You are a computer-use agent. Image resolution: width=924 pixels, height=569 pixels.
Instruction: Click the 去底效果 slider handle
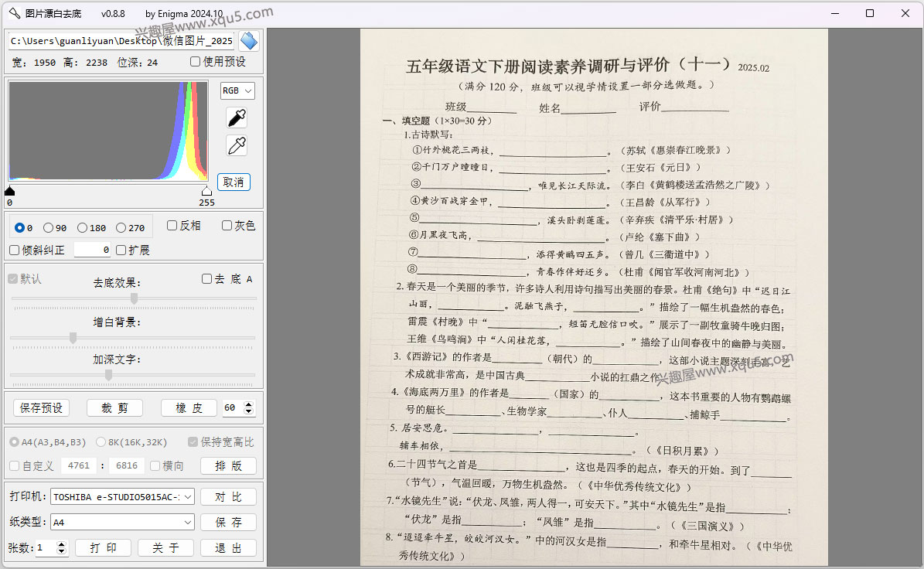[135, 298]
